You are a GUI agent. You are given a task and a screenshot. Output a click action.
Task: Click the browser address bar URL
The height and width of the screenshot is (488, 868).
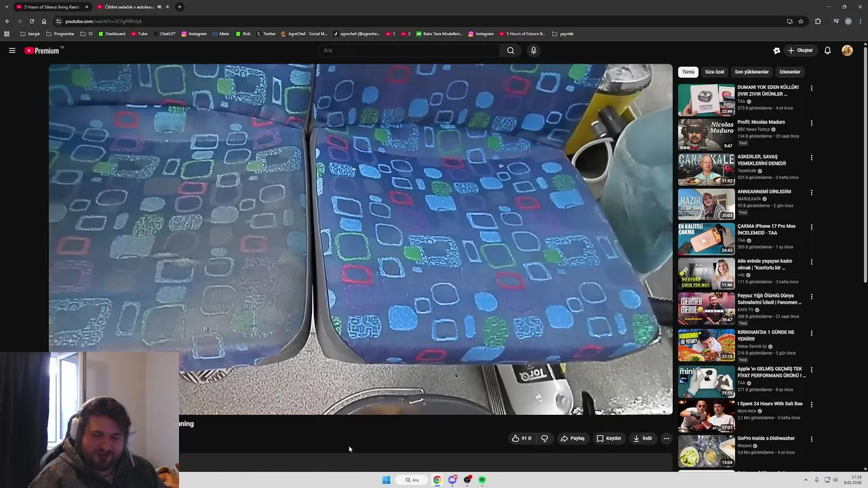click(x=103, y=21)
